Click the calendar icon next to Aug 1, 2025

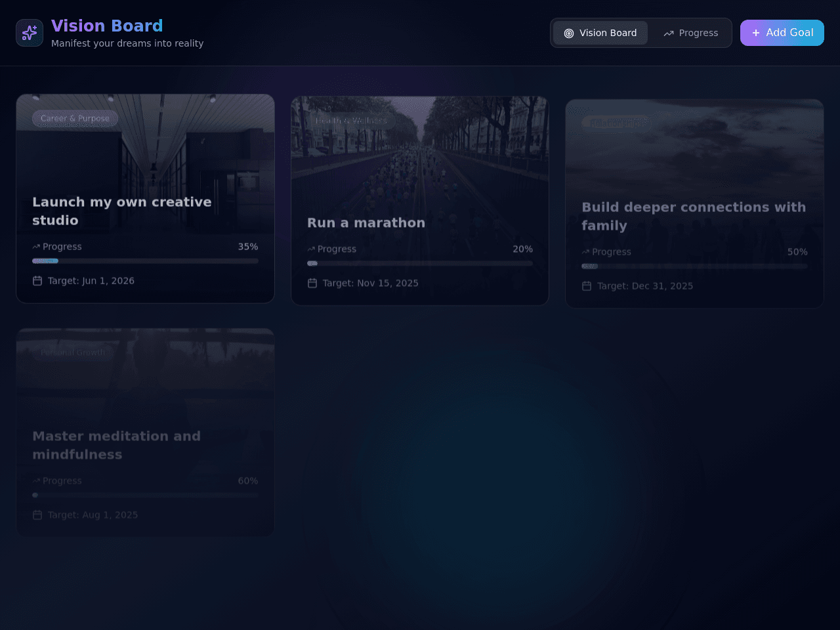click(x=37, y=515)
